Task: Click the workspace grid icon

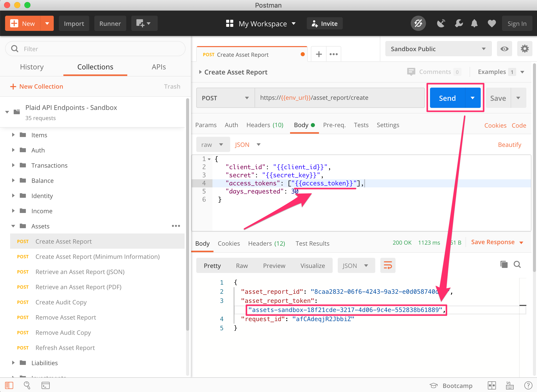Action: [x=229, y=24]
